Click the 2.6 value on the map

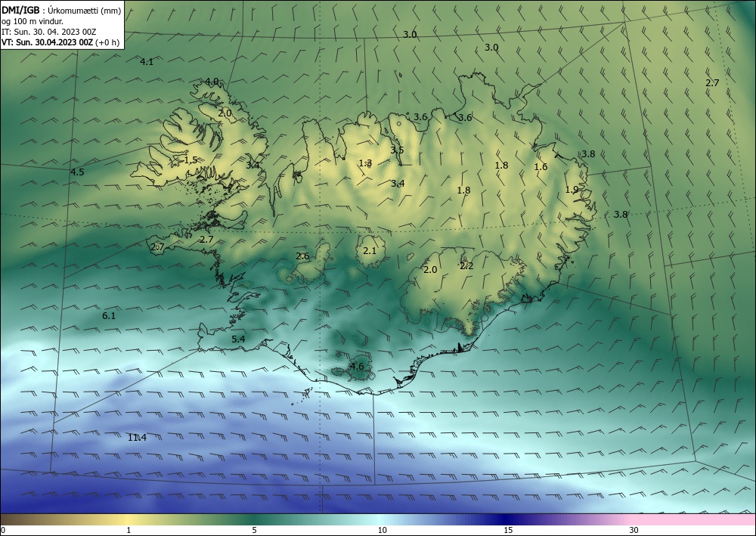[x=302, y=256]
